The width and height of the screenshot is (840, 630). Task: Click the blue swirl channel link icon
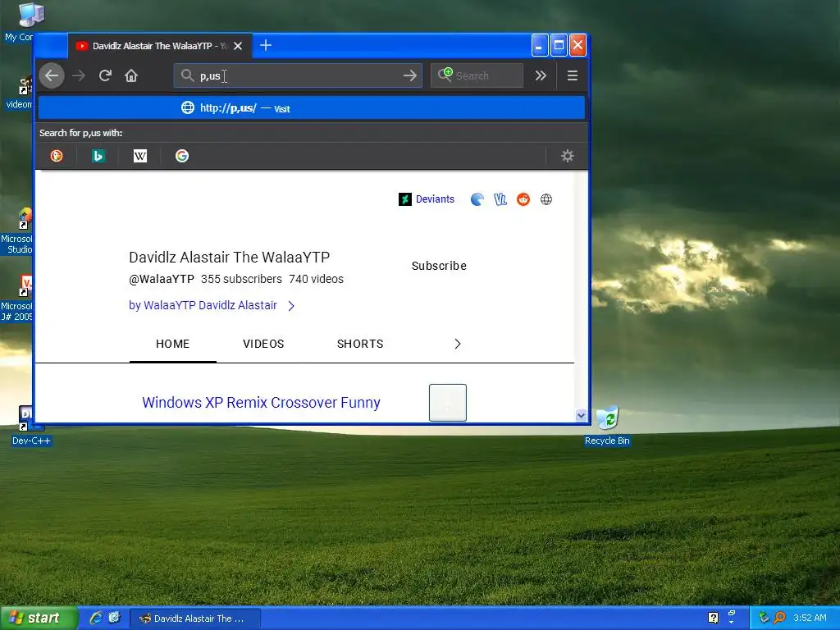[x=477, y=199]
